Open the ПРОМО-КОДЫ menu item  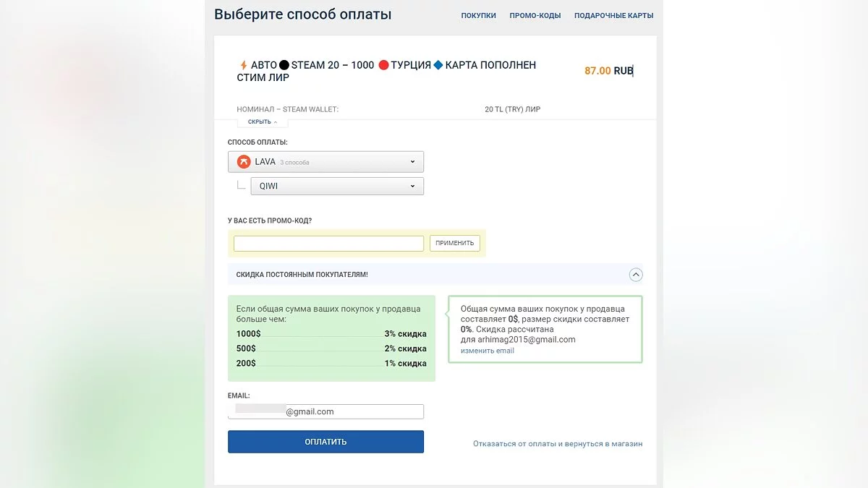pos(535,15)
